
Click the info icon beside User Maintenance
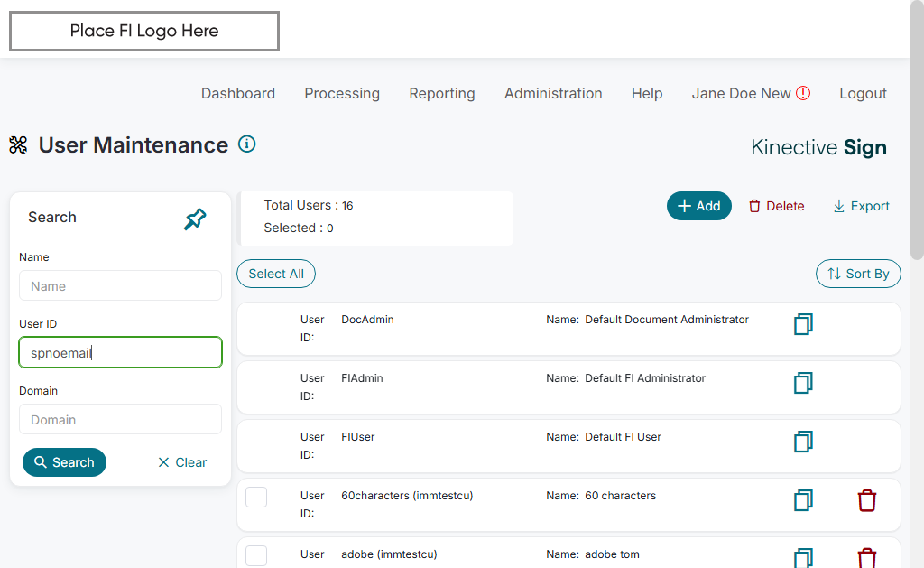click(246, 144)
